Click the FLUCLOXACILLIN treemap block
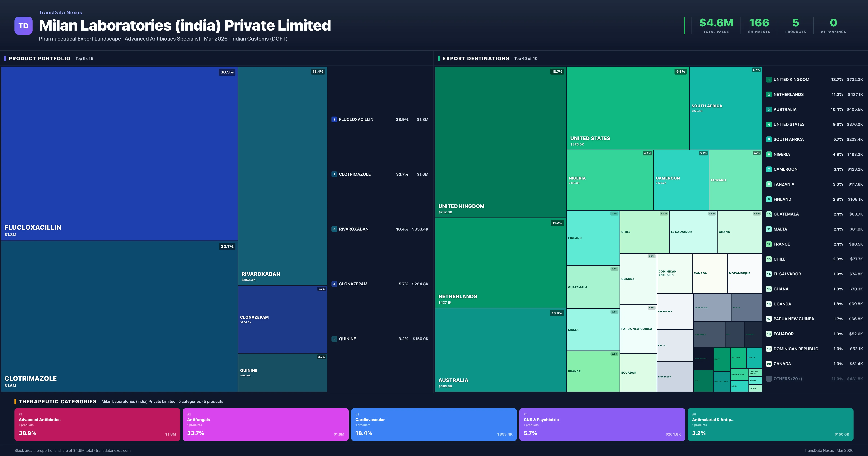 coord(119,153)
